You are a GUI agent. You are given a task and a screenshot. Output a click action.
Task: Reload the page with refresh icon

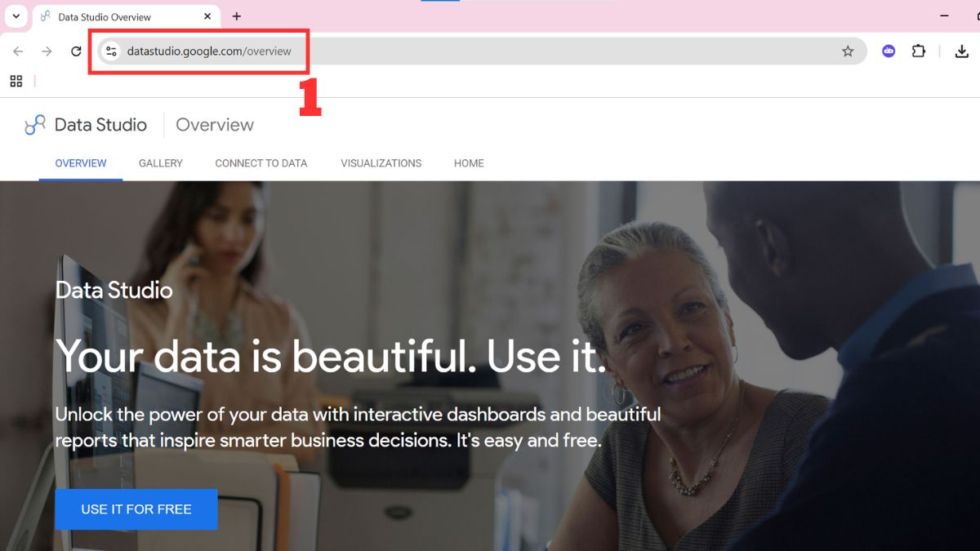[76, 51]
